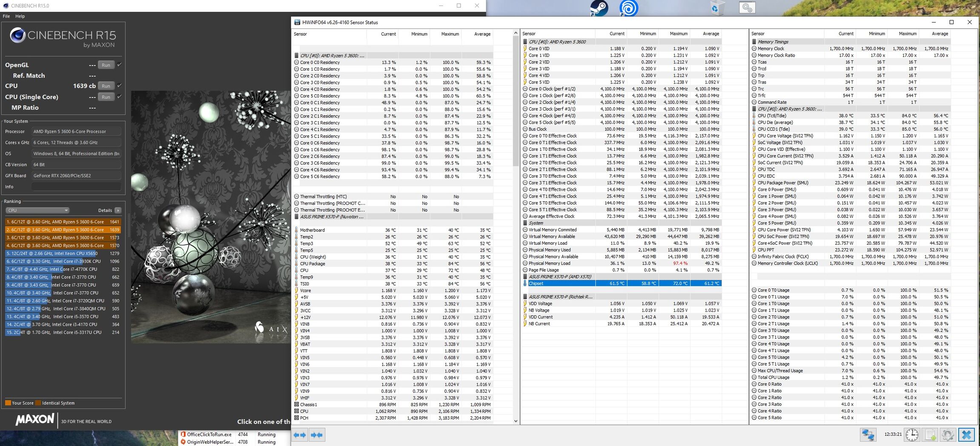
Task: Click the fan icon beside Chassis1
Action: click(296, 404)
